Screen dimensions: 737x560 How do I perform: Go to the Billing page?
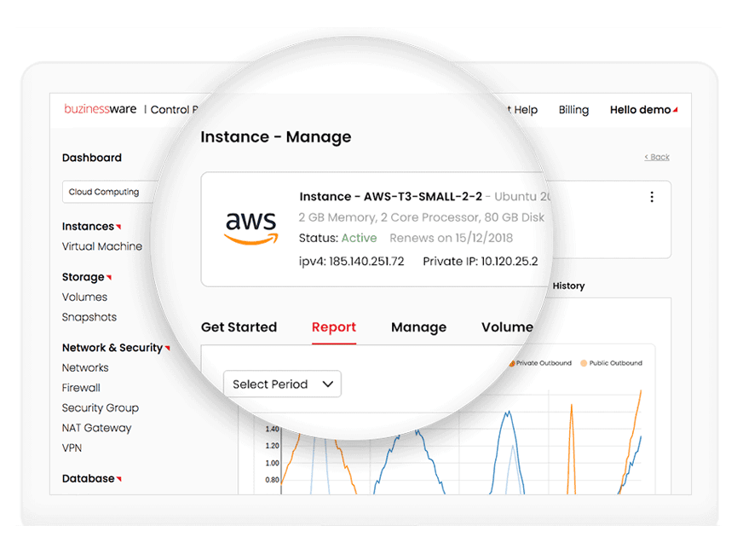(573, 110)
